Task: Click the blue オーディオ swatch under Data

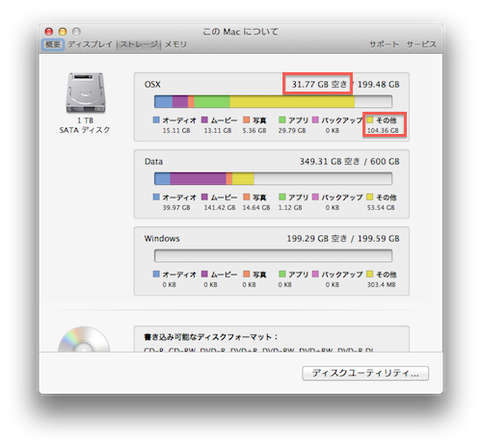Action: (x=156, y=197)
